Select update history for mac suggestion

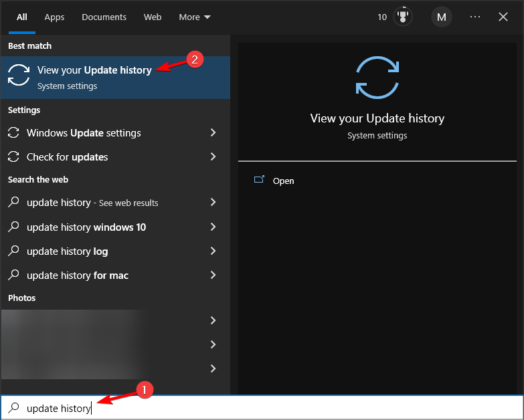116,275
